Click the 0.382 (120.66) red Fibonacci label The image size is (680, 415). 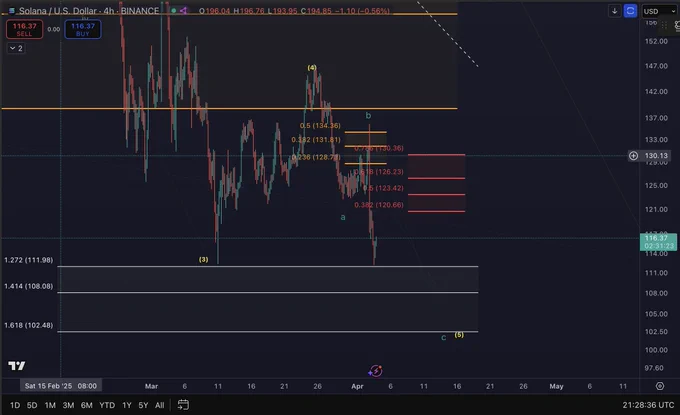coord(379,205)
